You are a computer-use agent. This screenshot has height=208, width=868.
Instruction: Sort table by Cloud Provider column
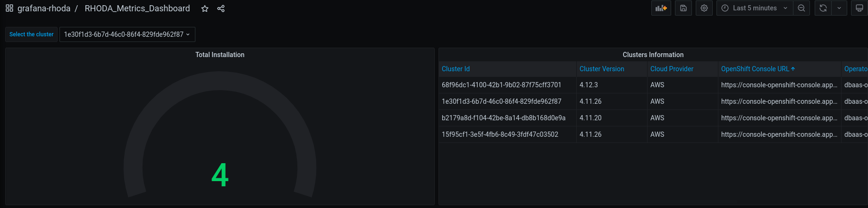(672, 69)
